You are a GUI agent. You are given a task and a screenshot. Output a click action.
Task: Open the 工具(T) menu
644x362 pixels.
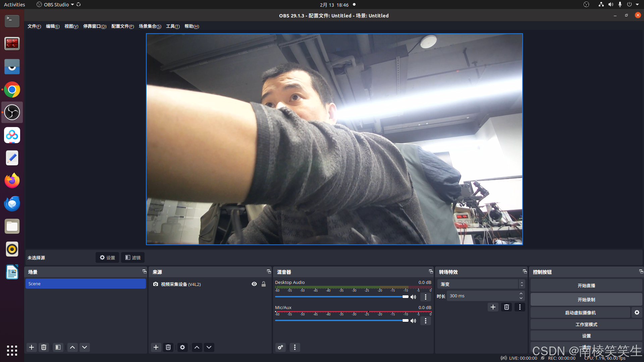(173, 26)
